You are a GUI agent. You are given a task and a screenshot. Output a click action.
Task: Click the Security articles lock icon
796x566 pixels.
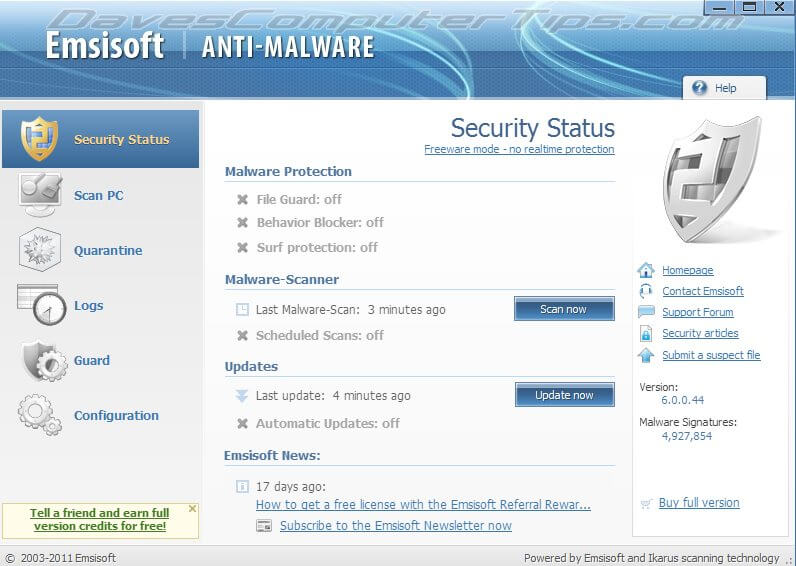646,334
